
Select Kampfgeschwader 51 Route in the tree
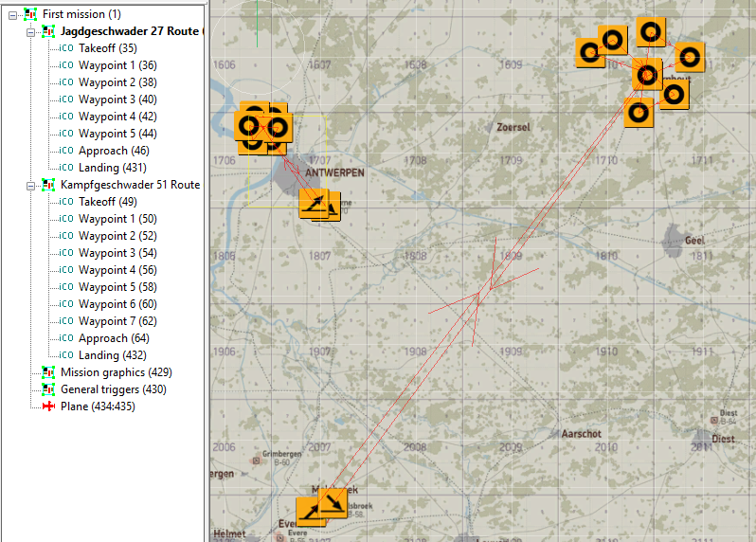tap(130, 185)
